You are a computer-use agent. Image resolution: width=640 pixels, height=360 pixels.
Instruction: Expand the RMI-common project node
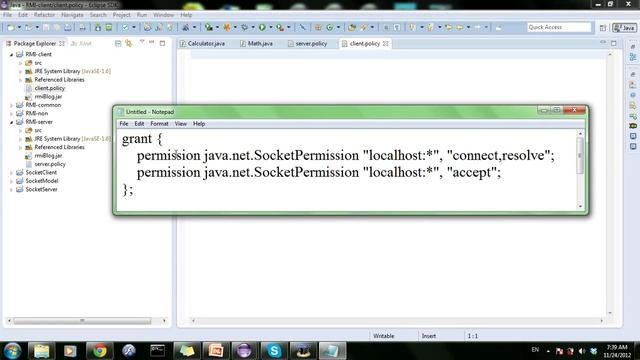tap(11, 105)
